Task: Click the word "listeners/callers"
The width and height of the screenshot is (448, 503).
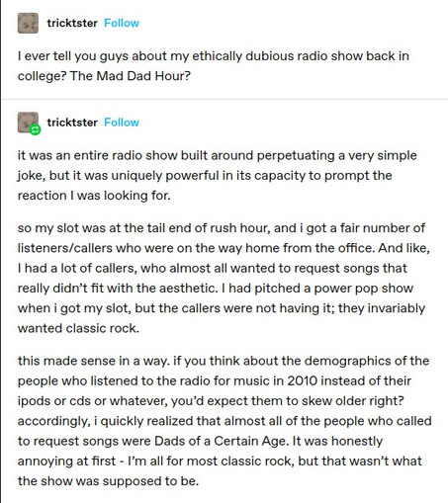Action: 65,248
